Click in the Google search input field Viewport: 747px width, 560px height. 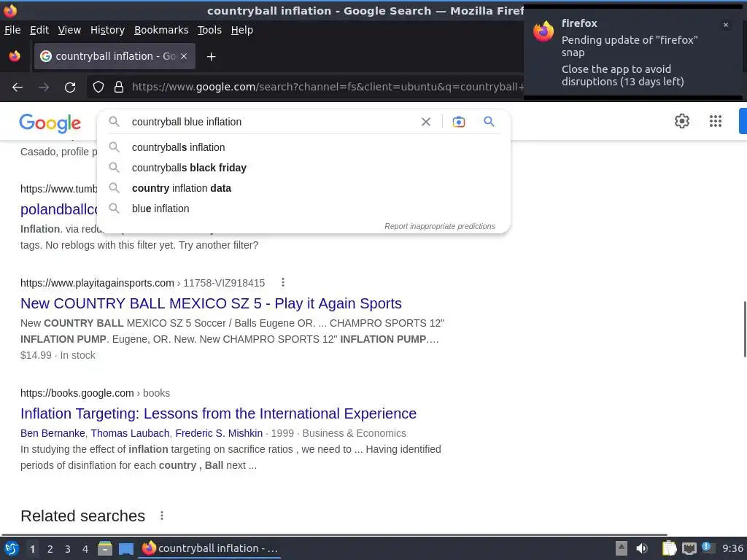[271, 122]
